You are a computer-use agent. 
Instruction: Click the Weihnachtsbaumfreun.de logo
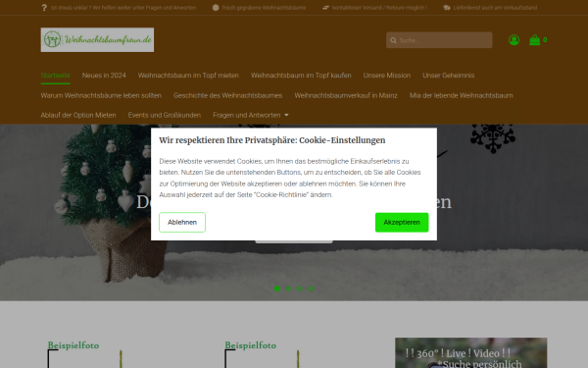(97, 40)
